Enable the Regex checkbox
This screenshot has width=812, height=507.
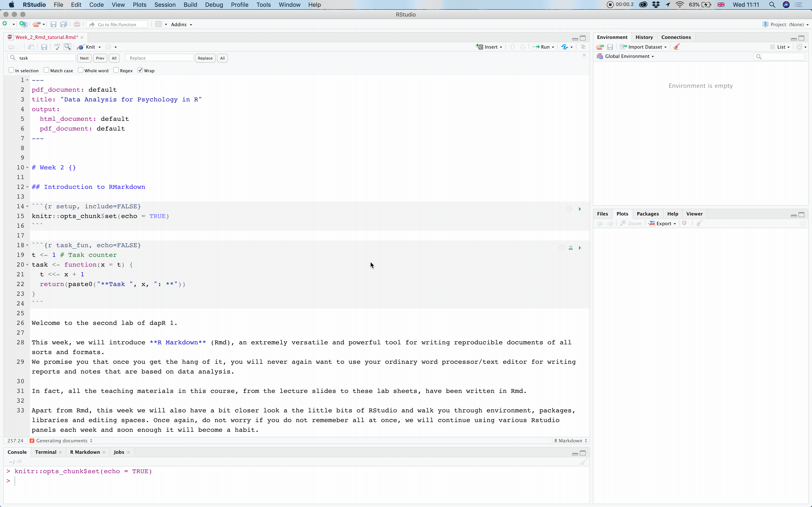(x=116, y=70)
